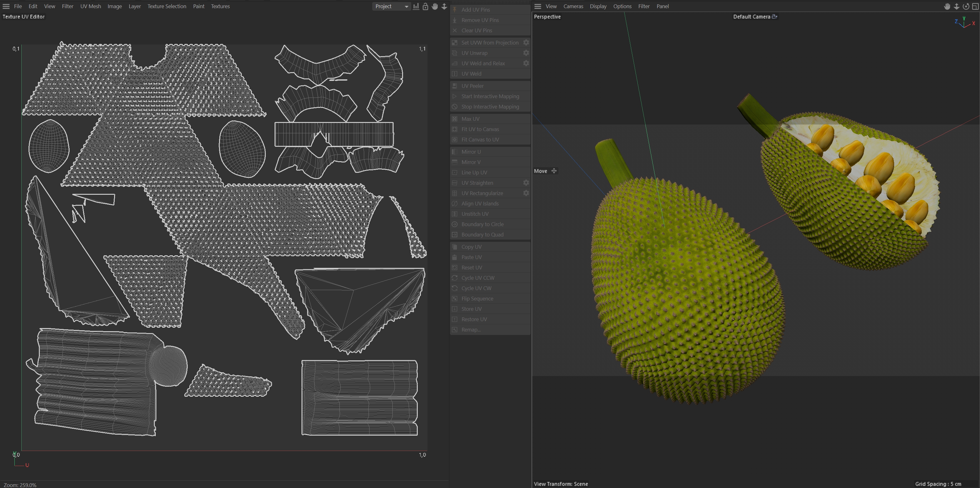Click the UV Rectangularize gear icon

[x=526, y=193]
